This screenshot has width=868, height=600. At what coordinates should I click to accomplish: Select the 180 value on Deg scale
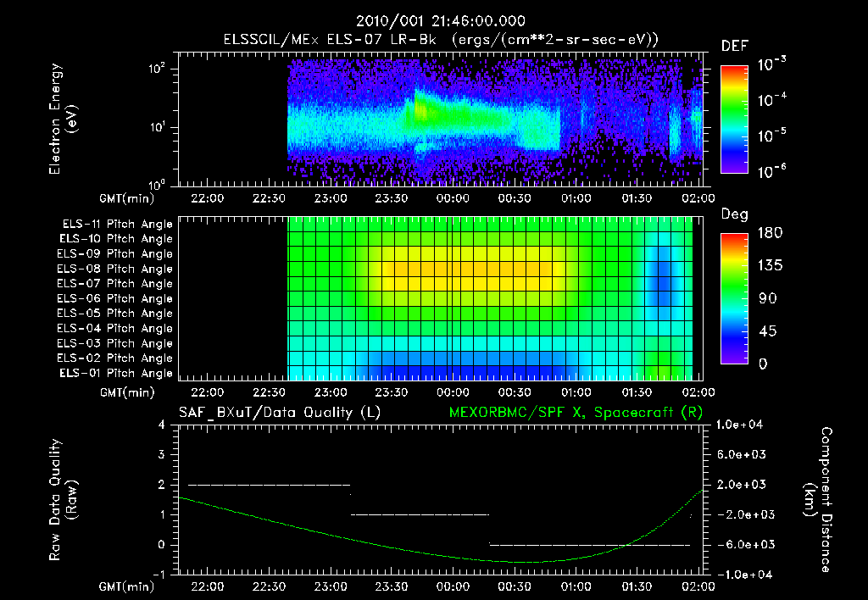point(770,232)
